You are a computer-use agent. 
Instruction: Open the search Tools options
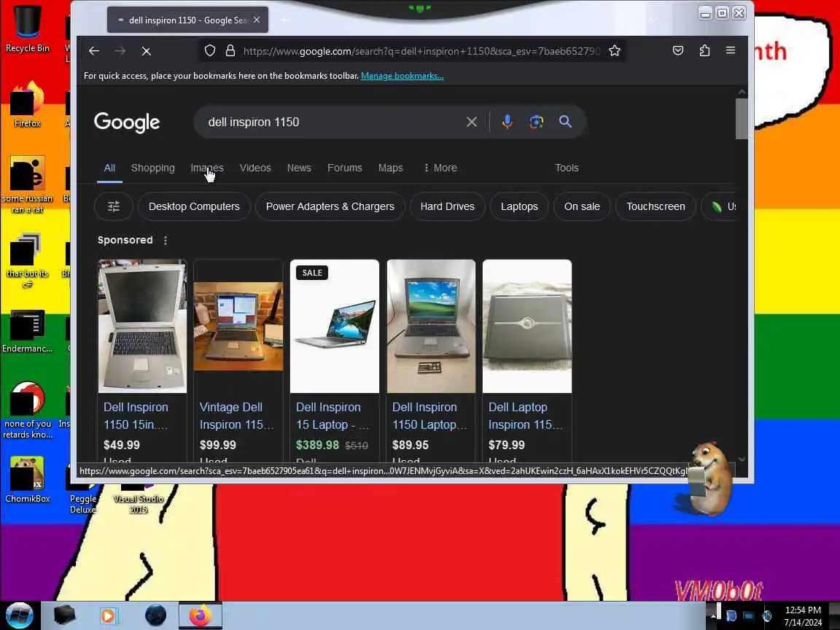pos(567,168)
